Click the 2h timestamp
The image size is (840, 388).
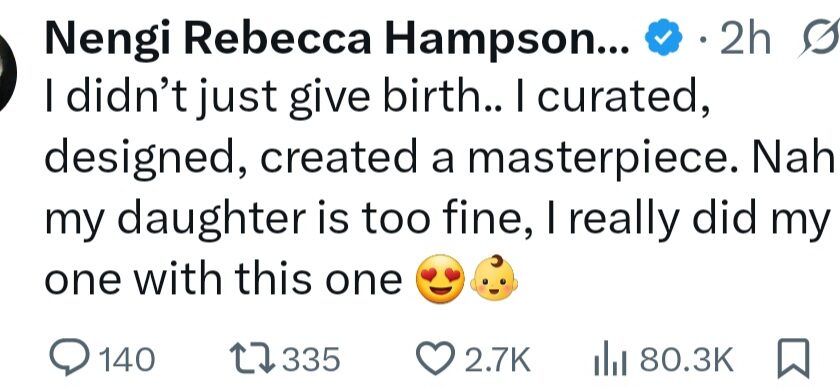coord(745,41)
